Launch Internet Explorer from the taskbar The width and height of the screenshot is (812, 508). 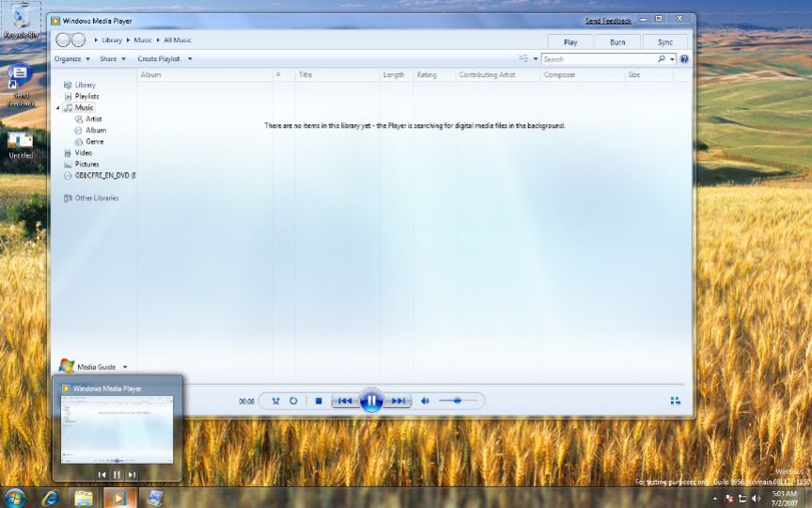click(x=50, y=499)
